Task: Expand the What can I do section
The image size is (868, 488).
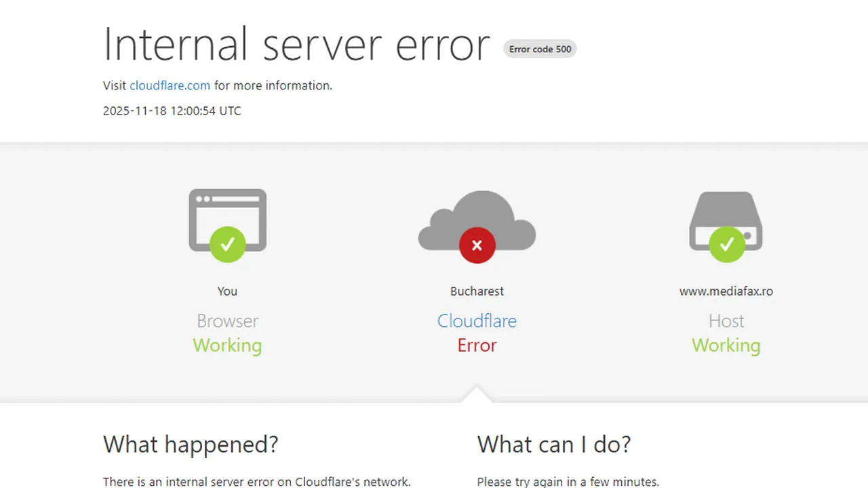Action: click(554, 444)
